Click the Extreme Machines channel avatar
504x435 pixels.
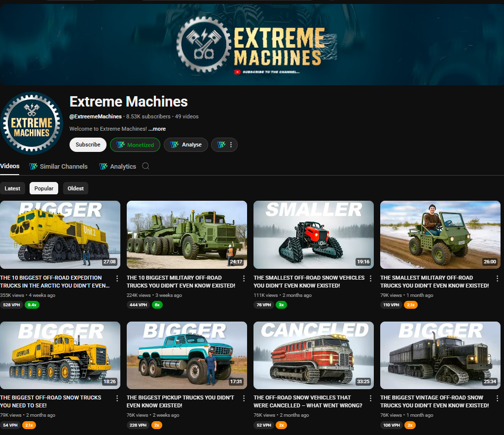click(x=32, y=123)
